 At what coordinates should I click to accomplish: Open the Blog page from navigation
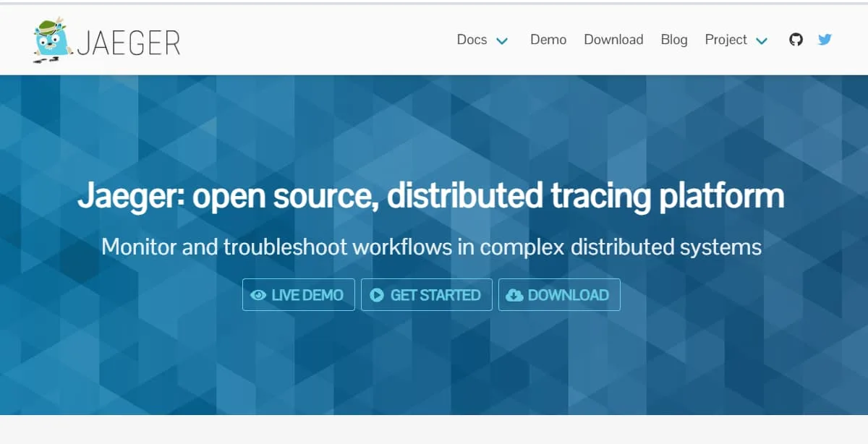[x=673, y=40]
